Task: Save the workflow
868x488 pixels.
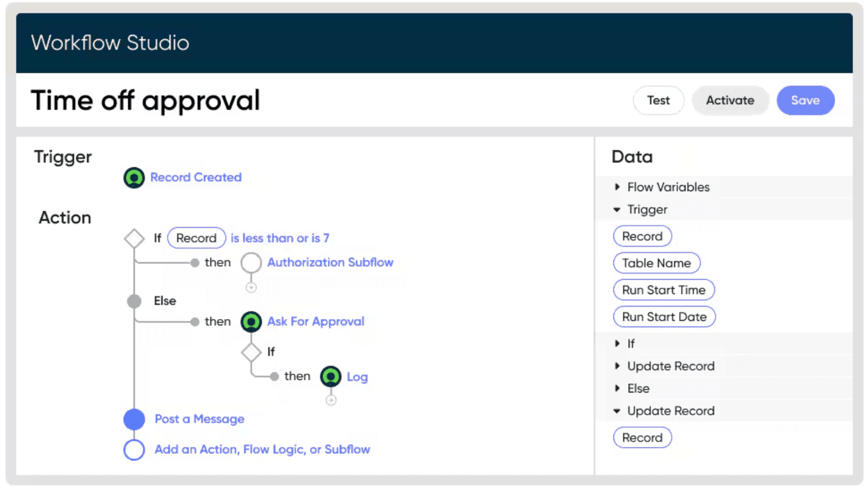Action: click(805, 101)
